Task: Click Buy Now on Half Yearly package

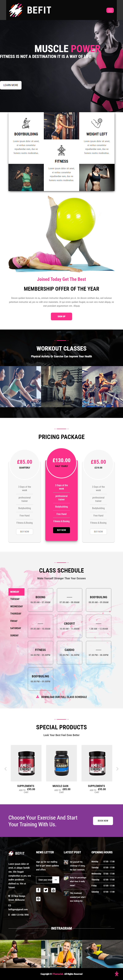Action: (61, 530)
